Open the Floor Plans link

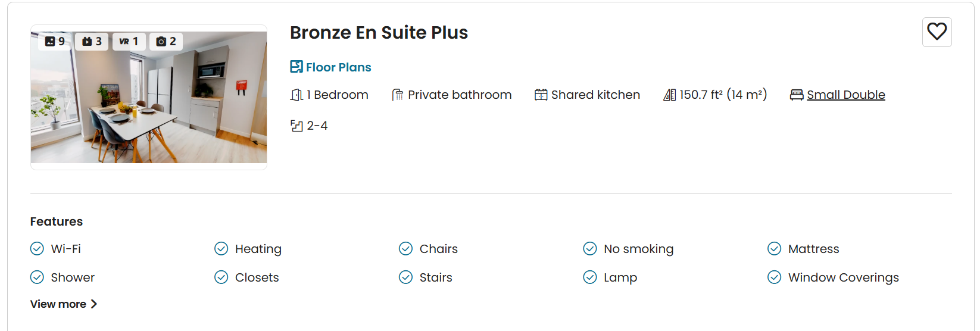click(330, 67)
